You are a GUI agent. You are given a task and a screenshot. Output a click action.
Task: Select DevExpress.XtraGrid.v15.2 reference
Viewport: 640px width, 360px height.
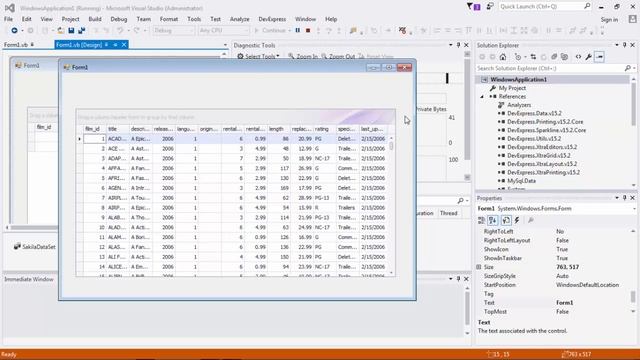[x=539, y=156]
